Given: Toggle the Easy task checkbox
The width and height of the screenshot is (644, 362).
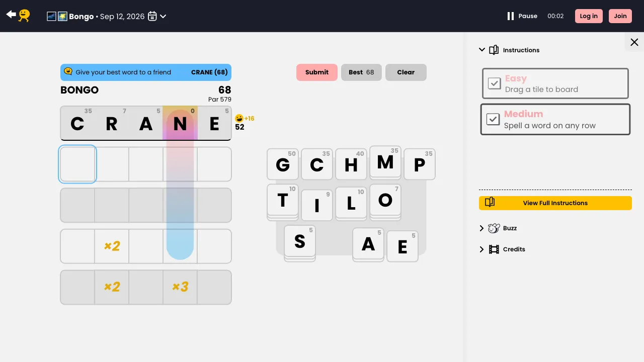Looking at the screenshot, I should [x=495, y=83].
